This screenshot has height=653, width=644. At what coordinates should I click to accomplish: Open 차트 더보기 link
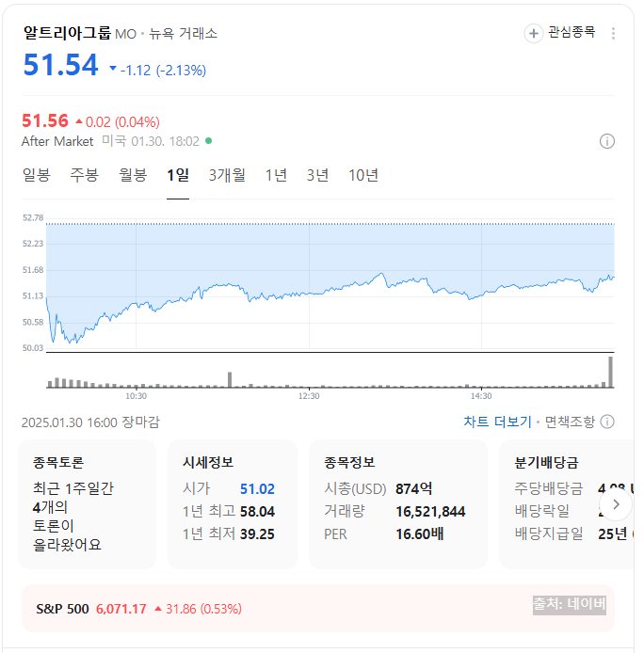498,422
